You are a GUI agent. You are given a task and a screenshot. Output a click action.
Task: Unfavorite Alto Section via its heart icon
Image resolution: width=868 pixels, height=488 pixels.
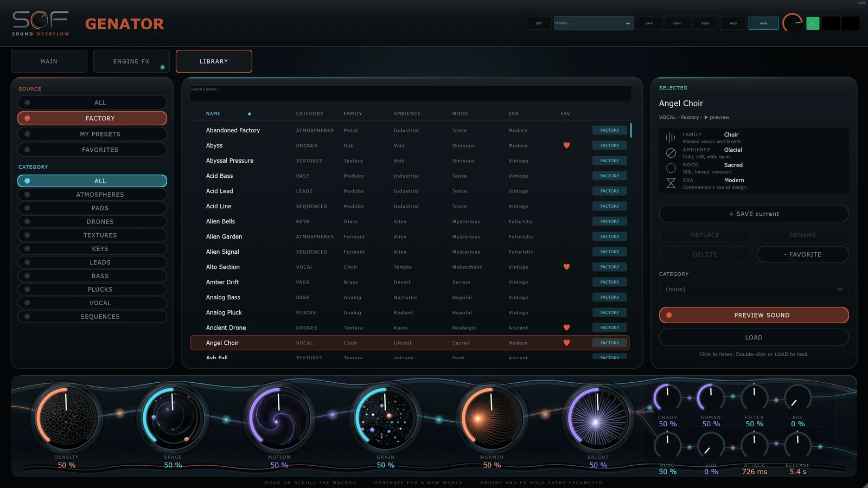566,267
